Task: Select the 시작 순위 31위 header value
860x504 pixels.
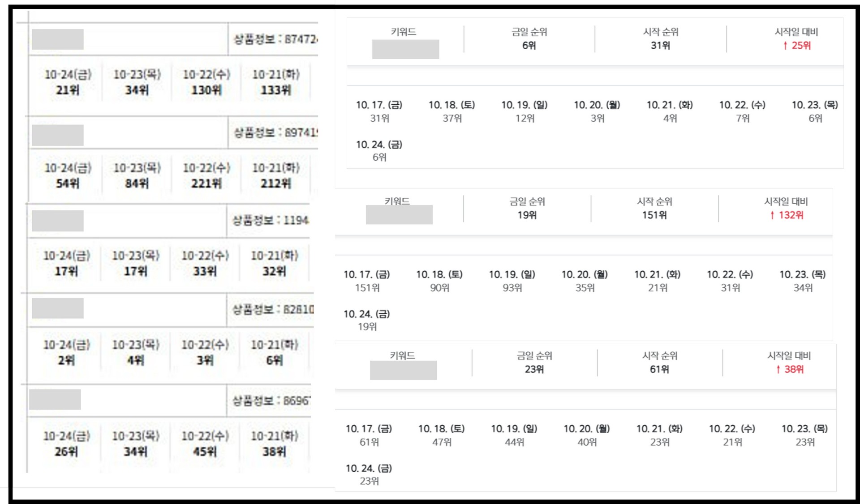Action: point(660,45)
